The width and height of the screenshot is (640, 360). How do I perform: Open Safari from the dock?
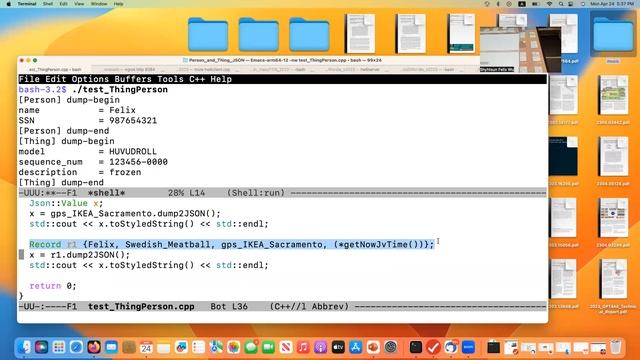[76, 347]
